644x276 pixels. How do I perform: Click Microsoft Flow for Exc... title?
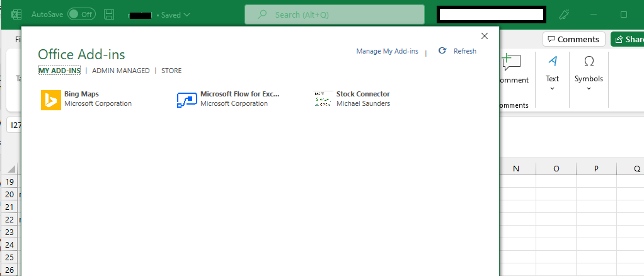coord(240,94)
